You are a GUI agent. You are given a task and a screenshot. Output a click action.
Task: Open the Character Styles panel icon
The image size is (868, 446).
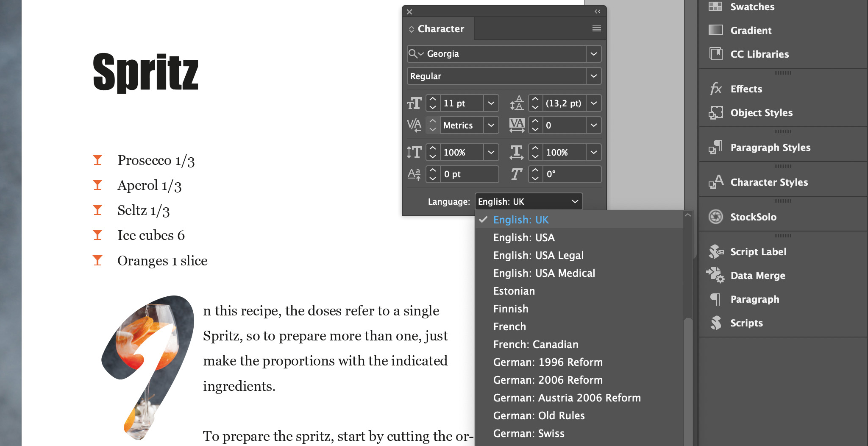(x=715, y=182)
